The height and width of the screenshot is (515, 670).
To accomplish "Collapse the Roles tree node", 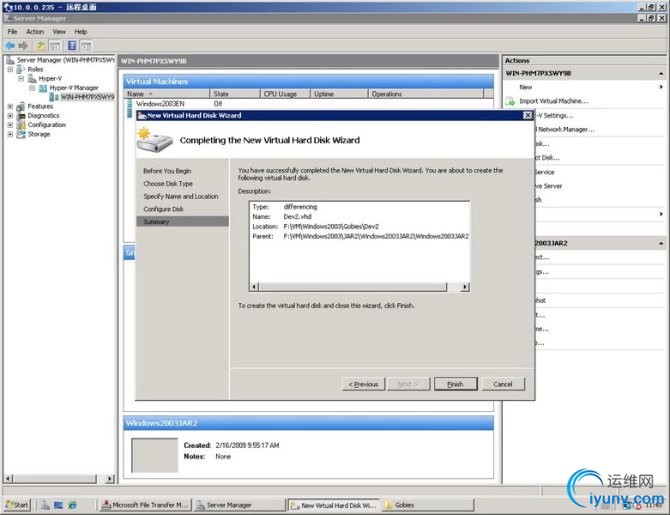I will click(x=10, y=69).
